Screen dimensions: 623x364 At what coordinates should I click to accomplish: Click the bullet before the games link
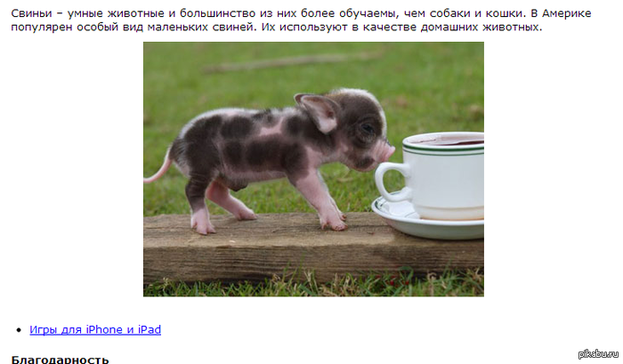point(19,330)
